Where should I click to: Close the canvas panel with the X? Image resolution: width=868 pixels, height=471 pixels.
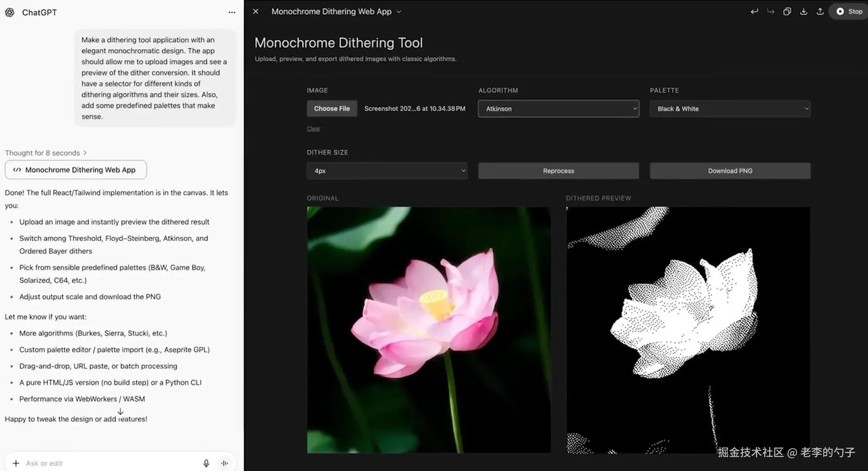point(256,12)
